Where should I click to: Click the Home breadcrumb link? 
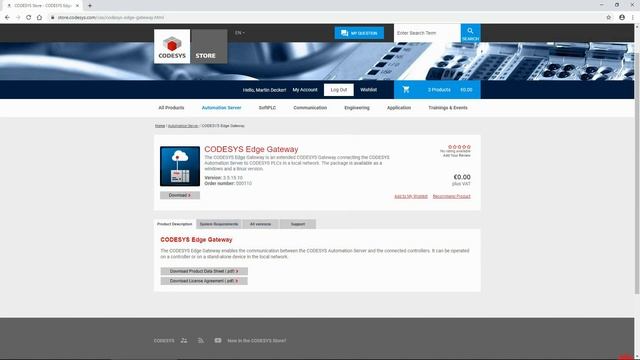160,126
